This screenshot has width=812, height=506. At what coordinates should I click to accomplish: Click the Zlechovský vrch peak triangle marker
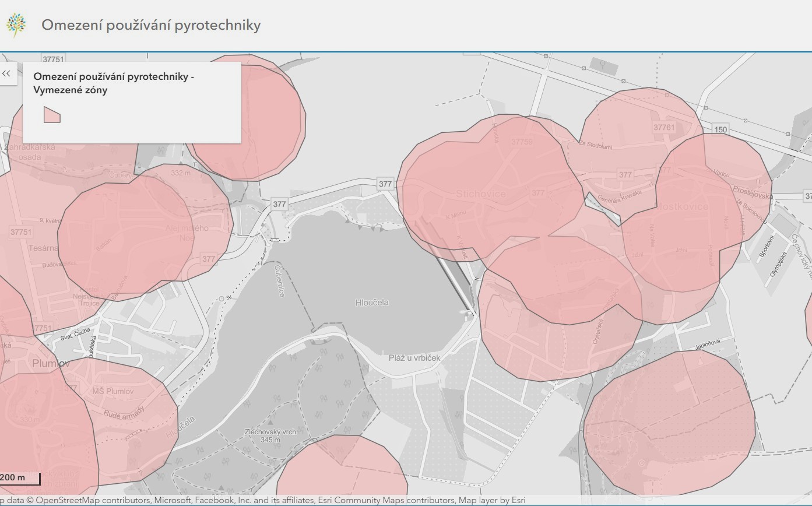point(270,423)
